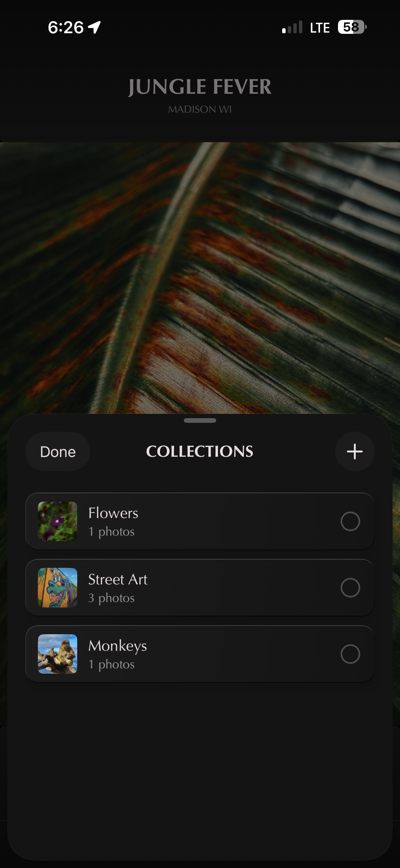Tap the battery indicator showing 58
Screen dimensions: 400x868
352,27
